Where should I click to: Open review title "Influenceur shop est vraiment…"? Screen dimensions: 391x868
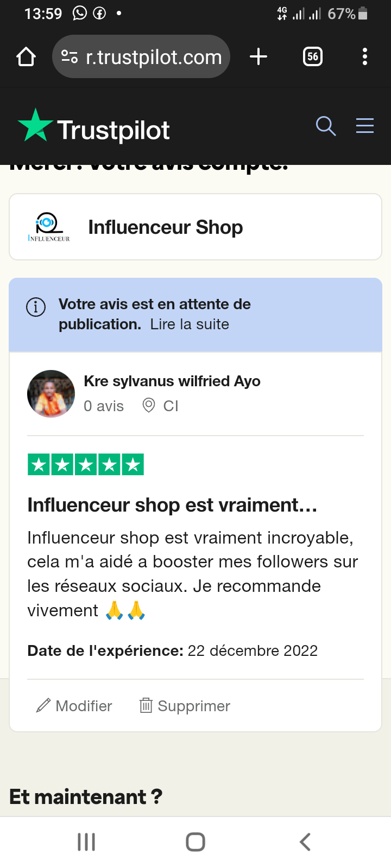pyautogui.click(x=172, y=505)
